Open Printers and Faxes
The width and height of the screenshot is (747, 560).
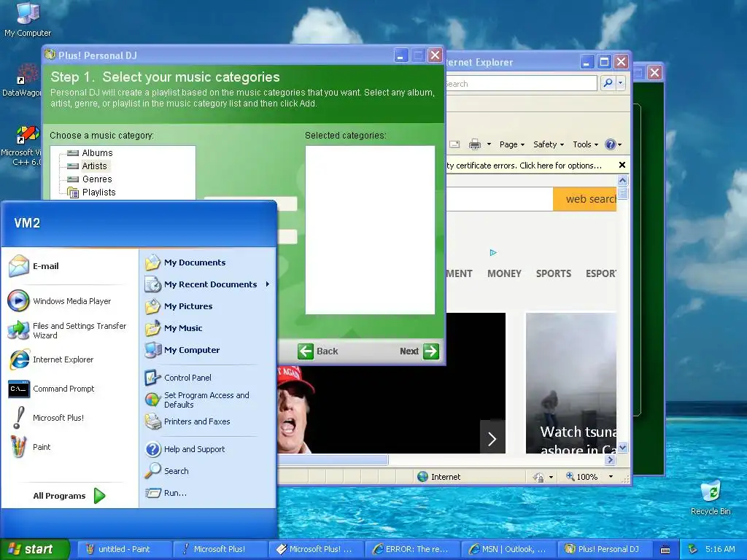pyautogui.click(x=187, y=421)
